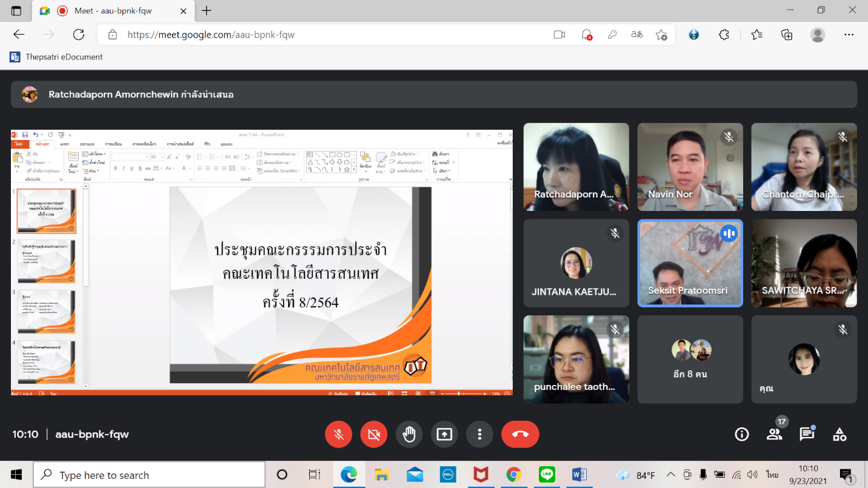Open the Edge Collections panel
This screenshot has height=488, width=868.
(787, 35)
